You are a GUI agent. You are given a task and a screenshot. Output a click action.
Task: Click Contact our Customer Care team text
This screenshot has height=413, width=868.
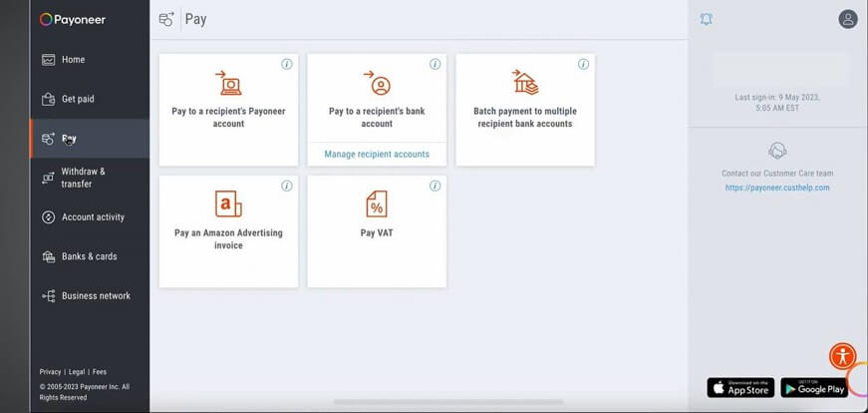coord(777,174)
